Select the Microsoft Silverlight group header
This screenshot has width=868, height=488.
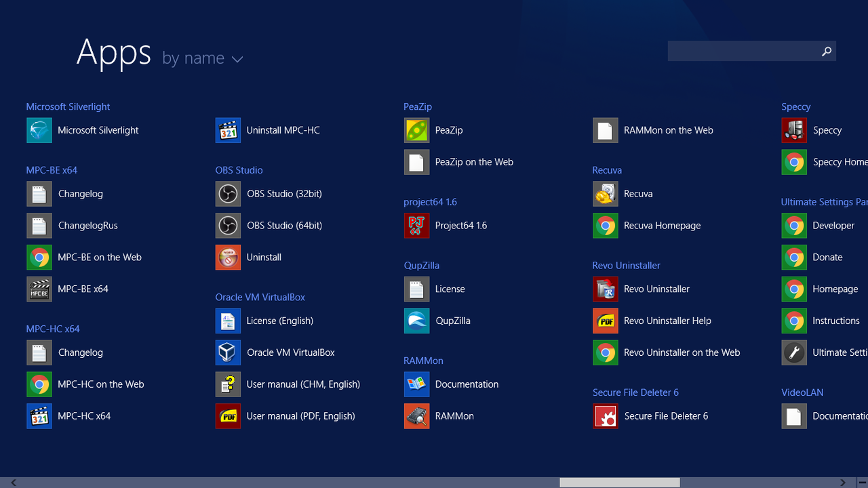tap(68, 106)
